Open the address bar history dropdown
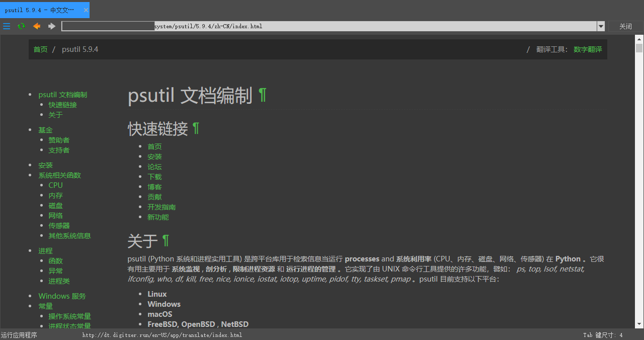The height and width of the screenshot is (340, 644). [x=601, y=26]
